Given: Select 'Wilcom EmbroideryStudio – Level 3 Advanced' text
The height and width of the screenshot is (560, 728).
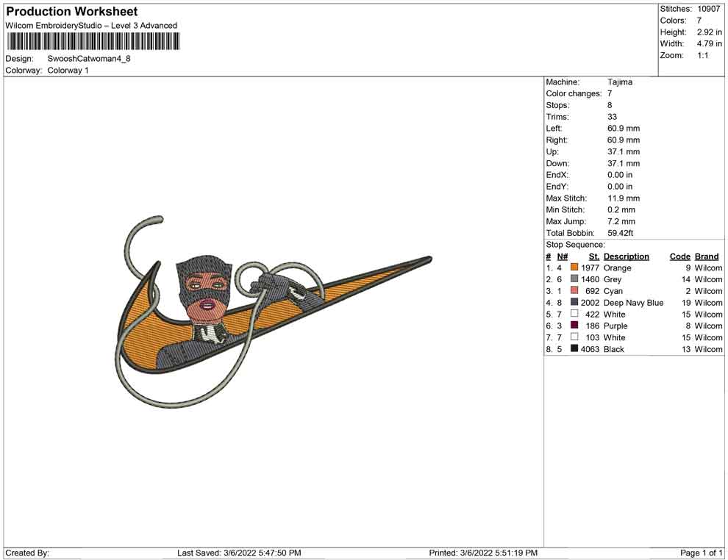Looking at the screenshot, I should click(91, 26).
